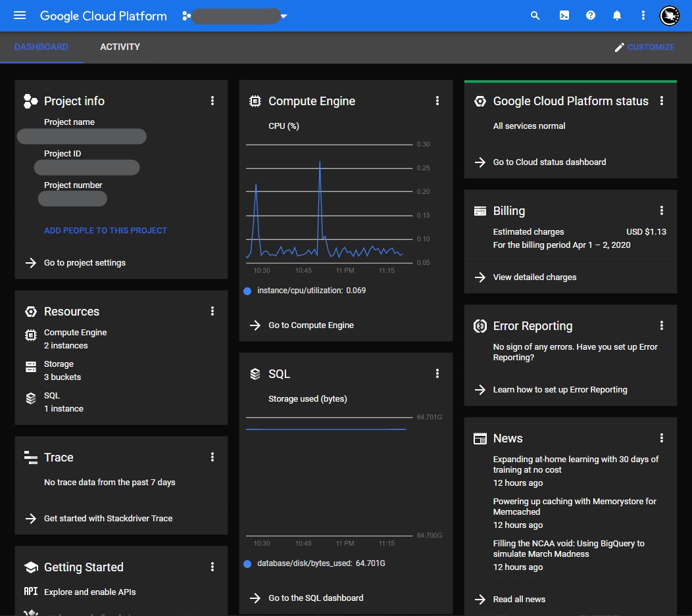Click the SQL stack icon in Resources

tap(30, 398)
